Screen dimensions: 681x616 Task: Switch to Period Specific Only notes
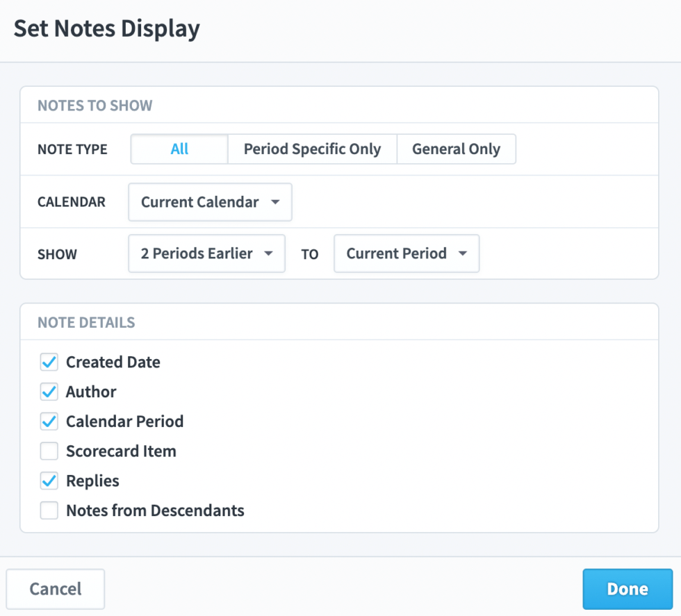(x=311, y=149)
